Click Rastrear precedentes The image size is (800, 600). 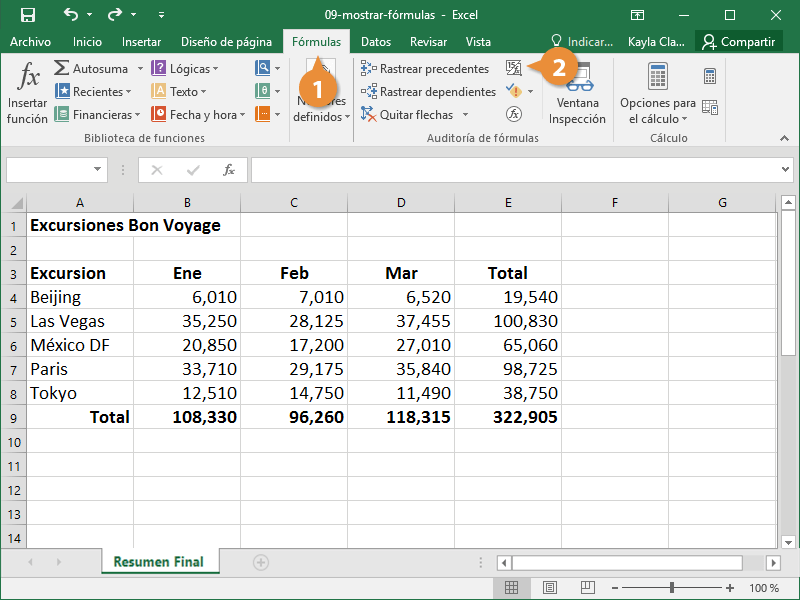(425, 69)
